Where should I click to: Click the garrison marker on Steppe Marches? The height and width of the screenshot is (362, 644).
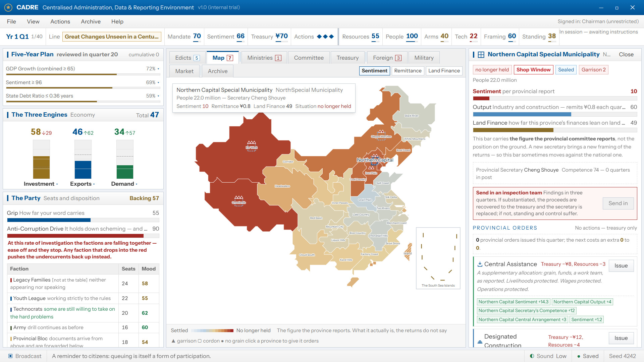(381, 132)
